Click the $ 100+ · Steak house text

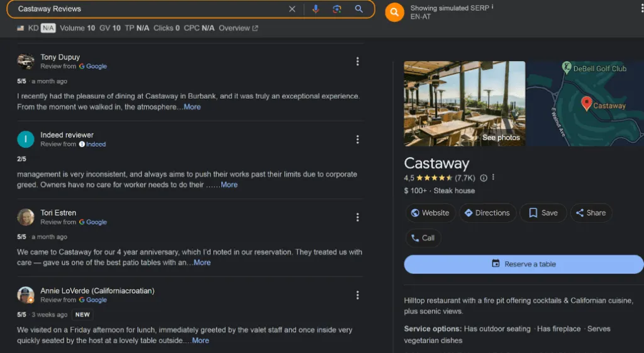tap(440, 191)
